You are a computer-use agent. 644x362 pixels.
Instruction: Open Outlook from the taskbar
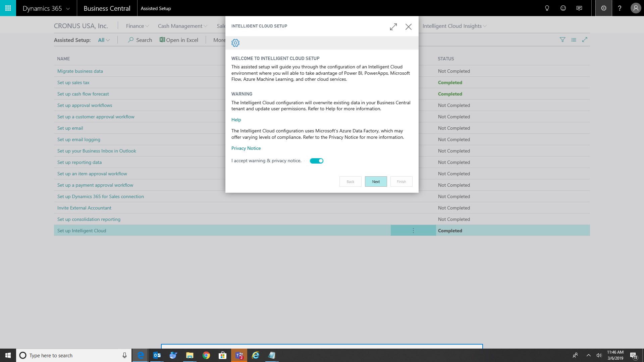pyautogui.click(x=157, y=355)
